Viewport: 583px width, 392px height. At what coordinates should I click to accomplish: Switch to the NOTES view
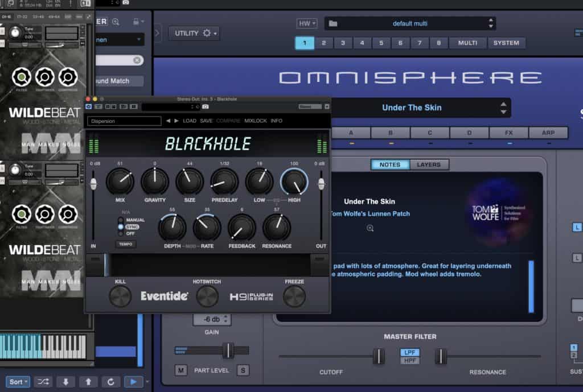[x=390, y=164]
